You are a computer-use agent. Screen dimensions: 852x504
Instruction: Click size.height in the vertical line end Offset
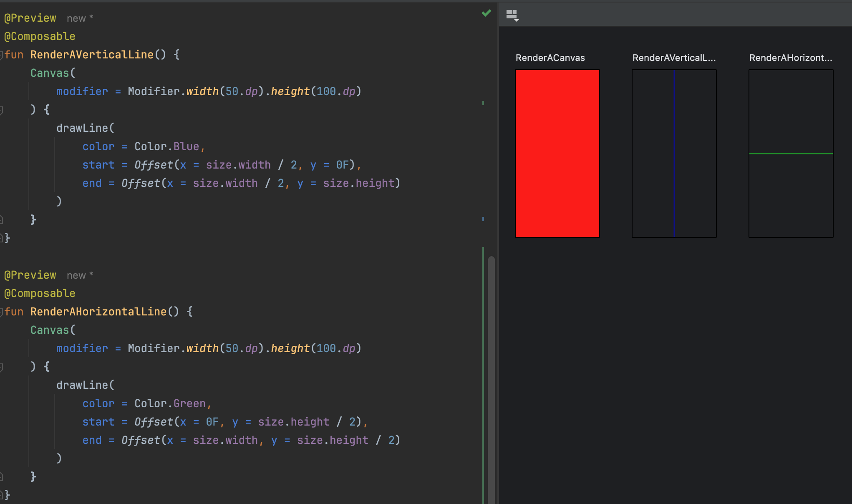(x=359, y=183)
